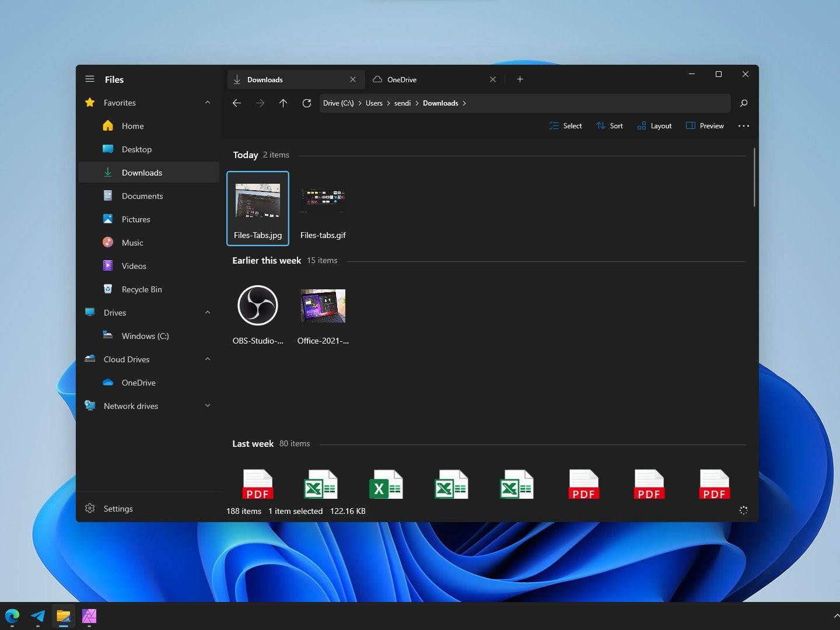
Task: Go forward with the forward arrow
Action: tap(260, 103)
